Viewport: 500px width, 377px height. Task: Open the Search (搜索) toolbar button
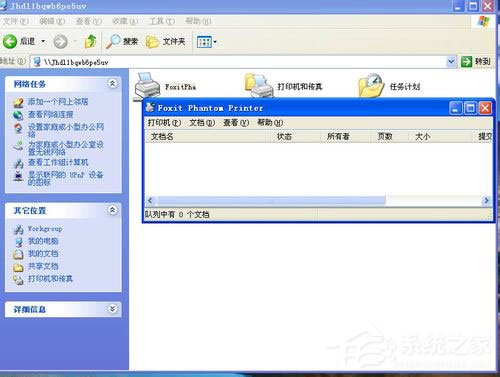(122, 41)
